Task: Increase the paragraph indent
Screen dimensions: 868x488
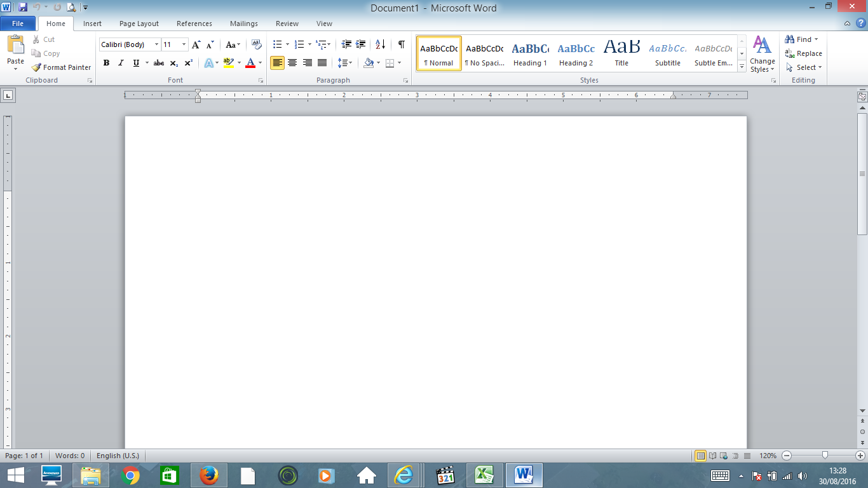Action: click(x=360, y=45)
